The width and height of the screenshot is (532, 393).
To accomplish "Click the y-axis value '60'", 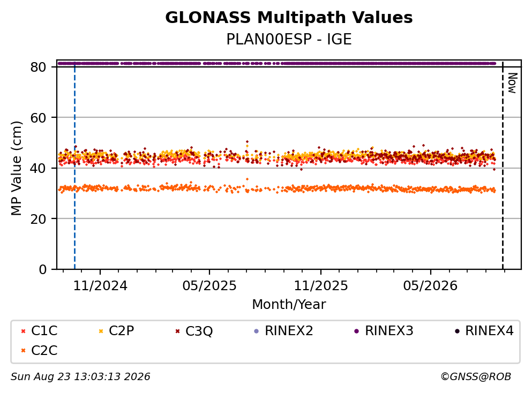I will [39, 118].
